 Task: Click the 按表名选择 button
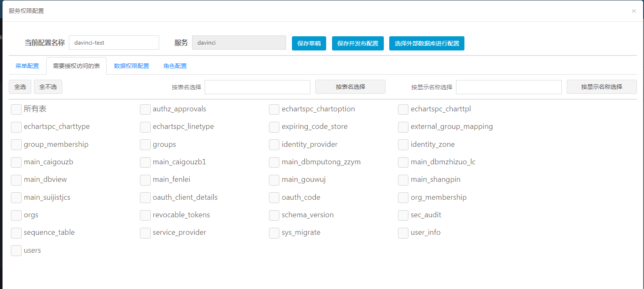(350, 87)
